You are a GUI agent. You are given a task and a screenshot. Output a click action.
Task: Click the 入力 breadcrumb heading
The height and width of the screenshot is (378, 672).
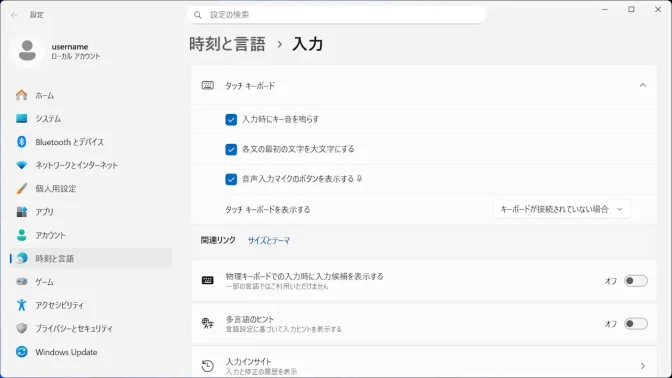coord(307,44)
